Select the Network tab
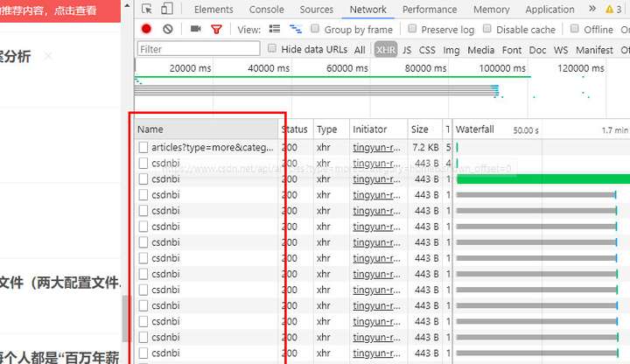 (x=367, y=10)
